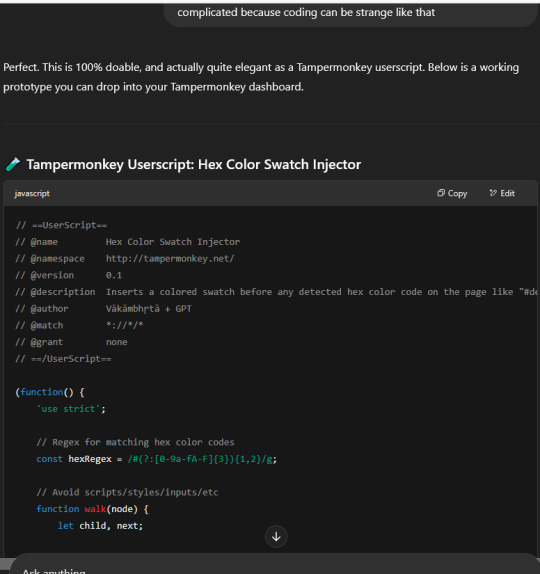Viewport: 540px width, 574px height.
Task: Click the user message bubble text
Action: tap(306, 12)
